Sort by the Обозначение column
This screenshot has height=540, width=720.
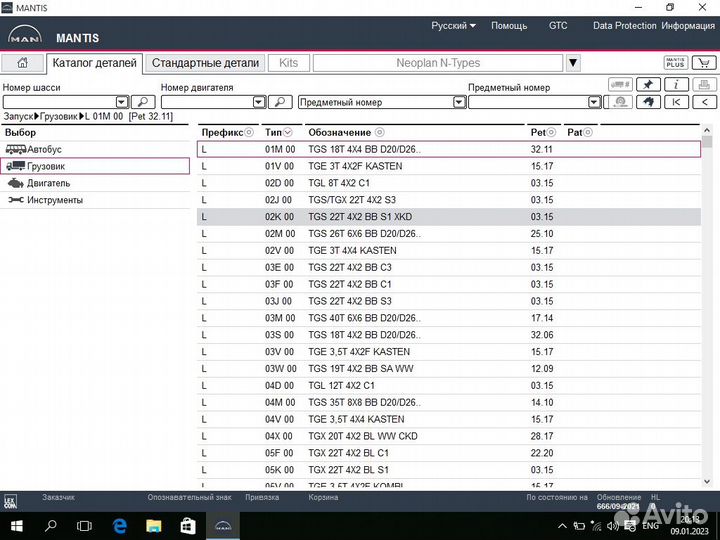point(346,132)
